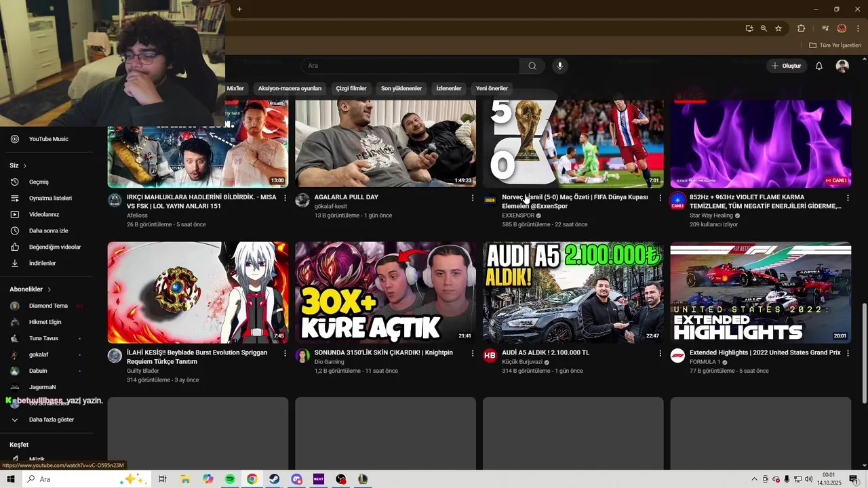Open the Guilty Blader channel link
The height and width of the screenshot is (488, 868).
tap(143, 371)
